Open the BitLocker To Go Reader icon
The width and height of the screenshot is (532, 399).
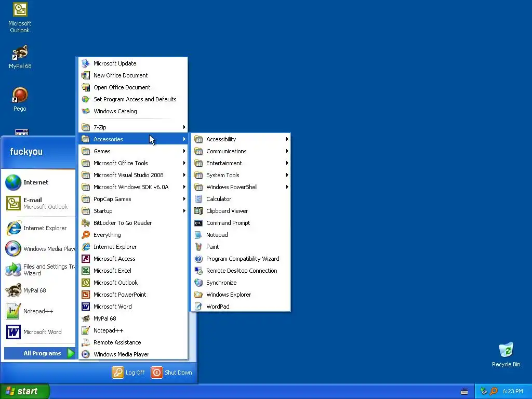(x=86, y=223)
